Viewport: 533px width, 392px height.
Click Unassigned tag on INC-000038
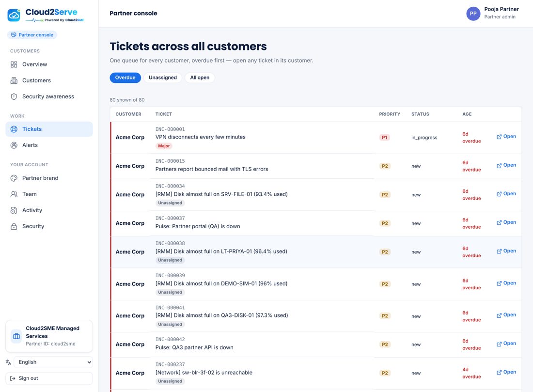170,260
